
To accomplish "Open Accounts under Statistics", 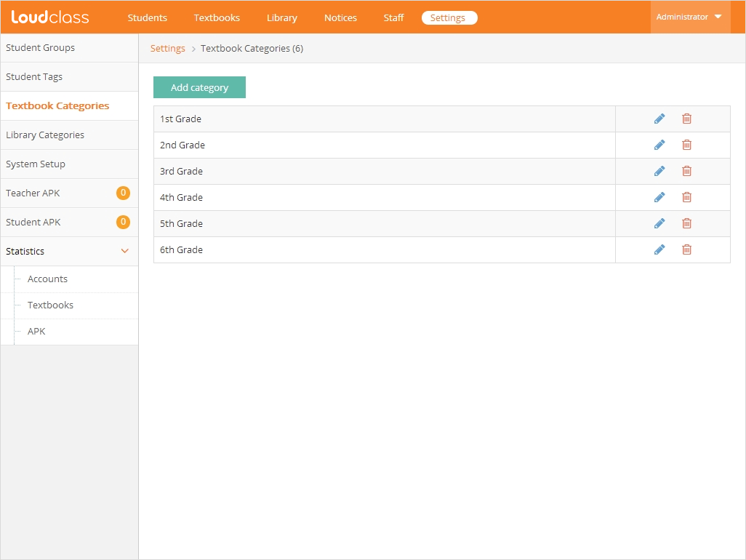I will 47,279.
